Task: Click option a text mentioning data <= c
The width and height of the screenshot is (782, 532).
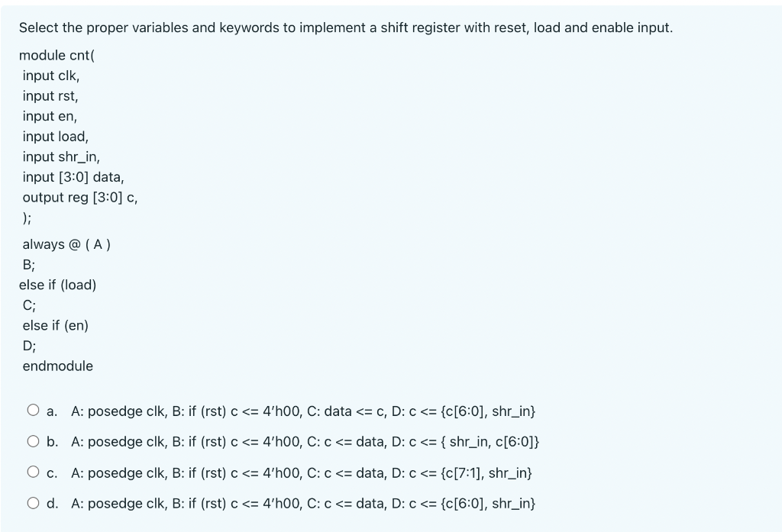Action: [305, 411]
